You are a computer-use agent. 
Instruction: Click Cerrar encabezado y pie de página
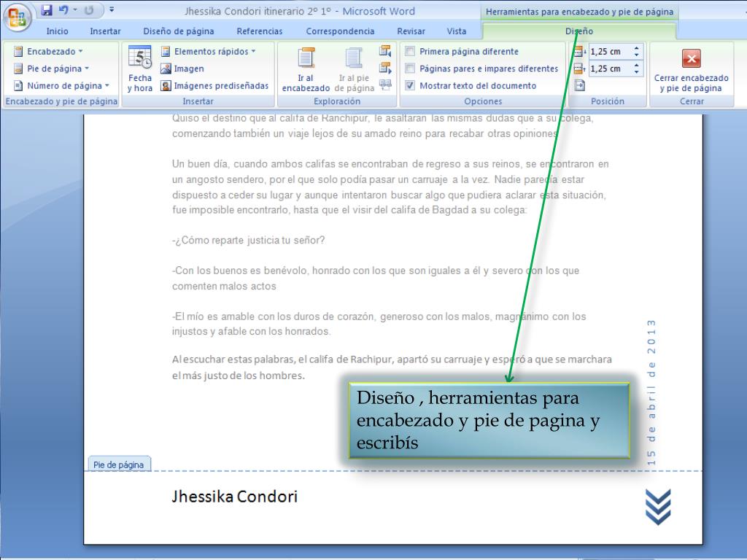point(692,69)
